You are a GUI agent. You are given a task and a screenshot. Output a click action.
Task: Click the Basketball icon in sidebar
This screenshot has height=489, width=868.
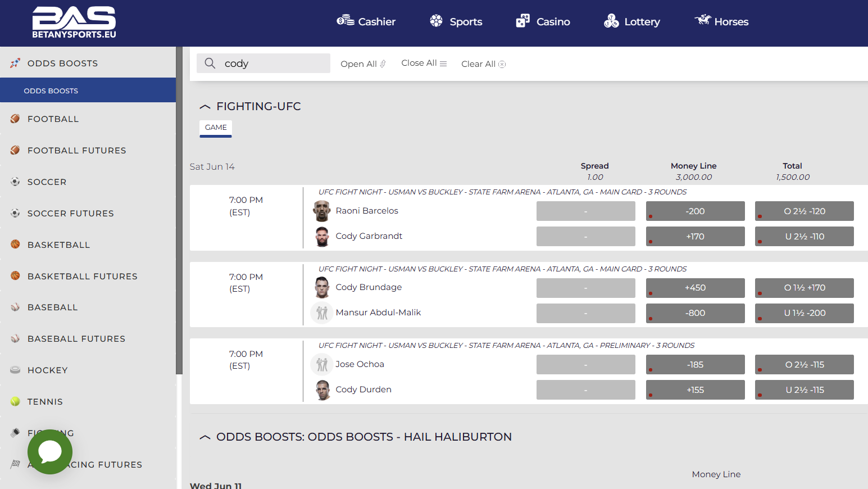click(x=15, y=244)
